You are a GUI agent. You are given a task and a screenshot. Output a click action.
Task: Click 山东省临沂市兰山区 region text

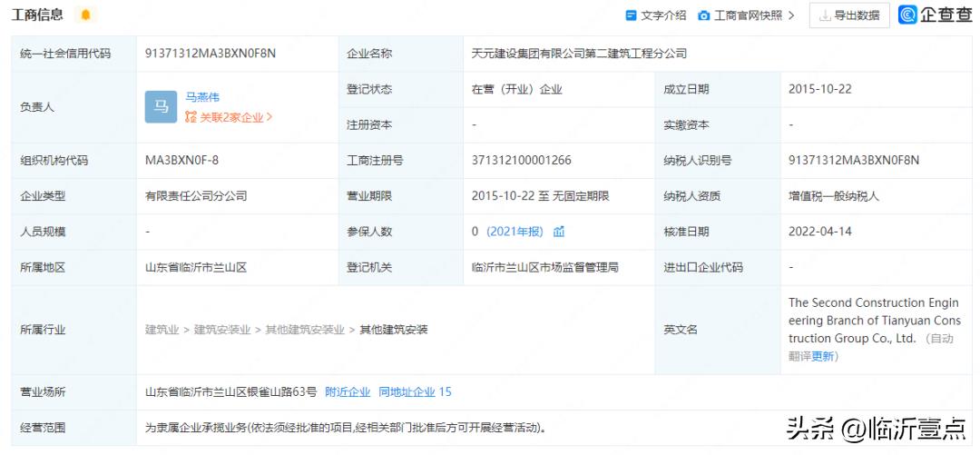point(196,268)
